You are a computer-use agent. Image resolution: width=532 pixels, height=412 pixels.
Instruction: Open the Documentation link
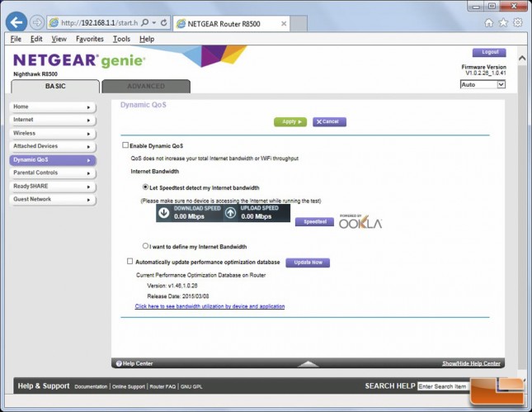coord(91,386)
